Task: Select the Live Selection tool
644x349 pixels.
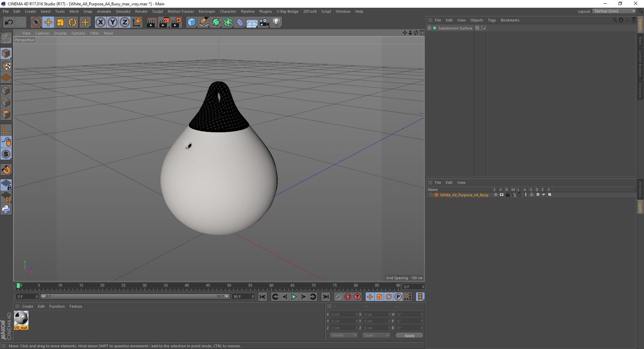Action: point(36,22)
